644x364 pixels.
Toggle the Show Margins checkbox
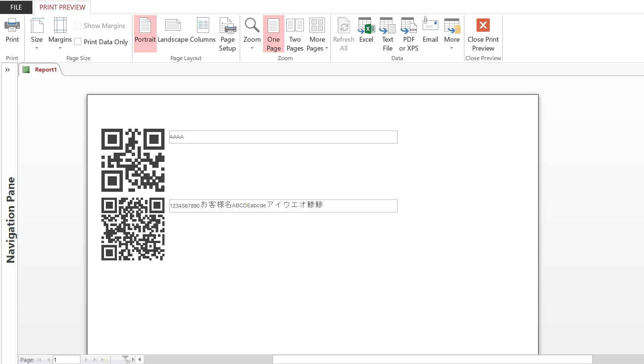[78, 25]
